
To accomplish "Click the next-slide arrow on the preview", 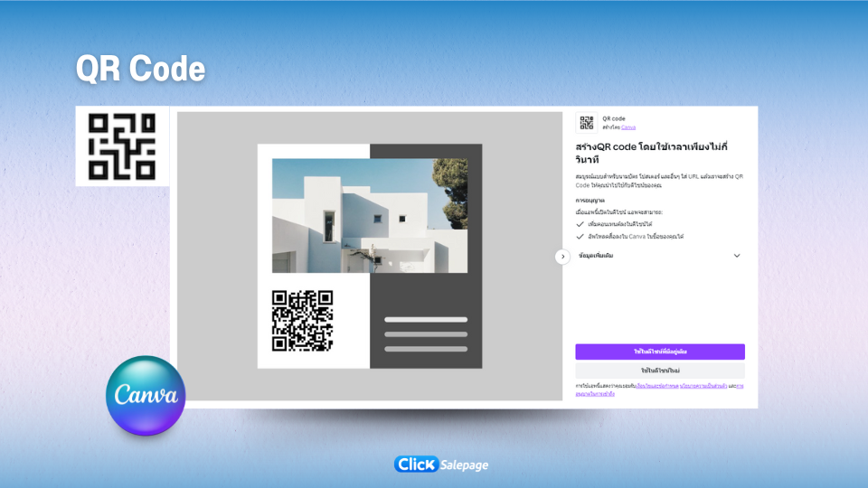I will coord(562,256).
